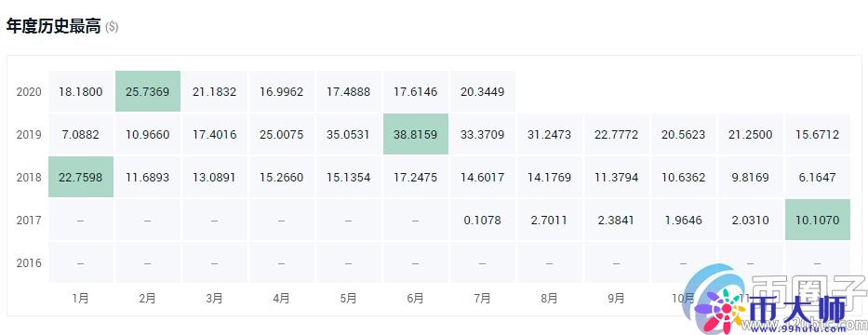
Task: Click the highlighted 22.7598 value in January 2018
Action: pyautogui.click(x=81, y=177)
